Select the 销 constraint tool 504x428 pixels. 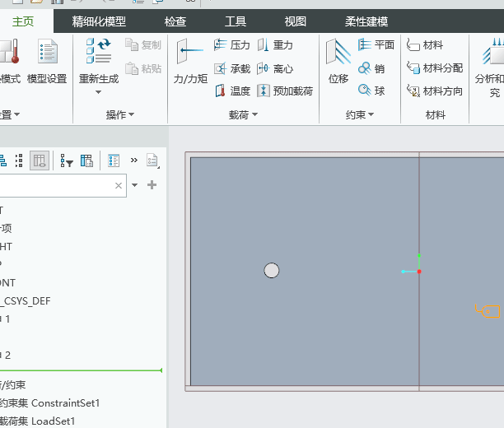tap(371, 68)
